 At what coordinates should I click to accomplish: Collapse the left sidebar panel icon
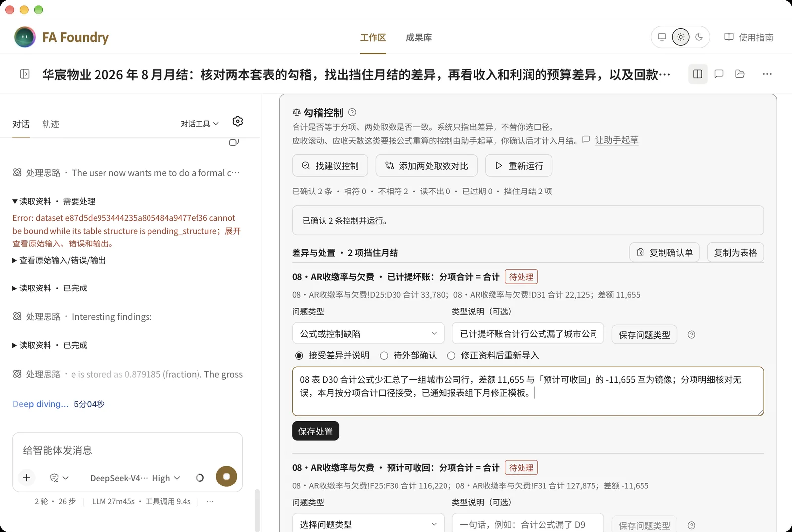tap(25, 74)
